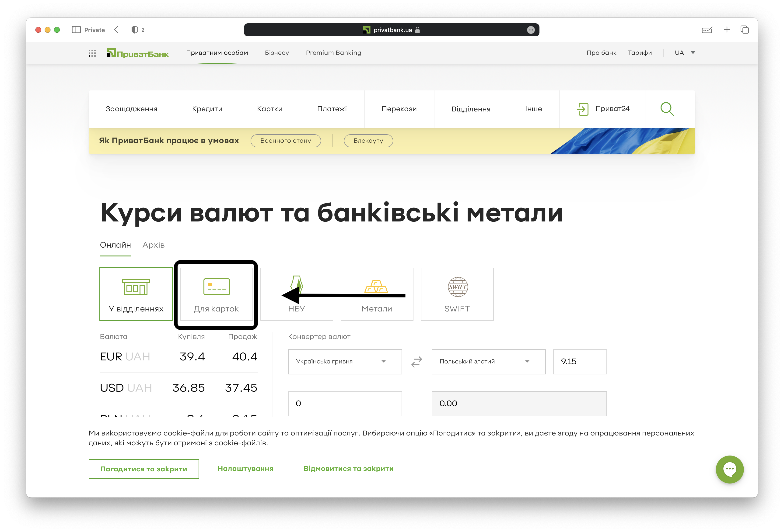Open the apps grid menu icon
The height and width of the screenshot is (532, 784).
[92, 53]
